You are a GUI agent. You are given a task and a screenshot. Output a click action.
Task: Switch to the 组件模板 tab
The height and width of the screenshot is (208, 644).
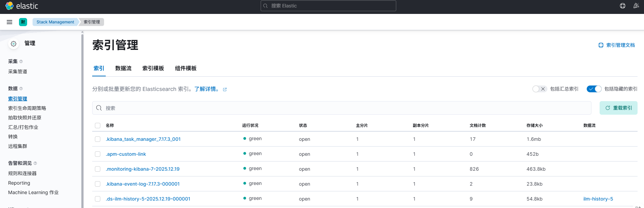pyautogui.click(x=186, y=68)
